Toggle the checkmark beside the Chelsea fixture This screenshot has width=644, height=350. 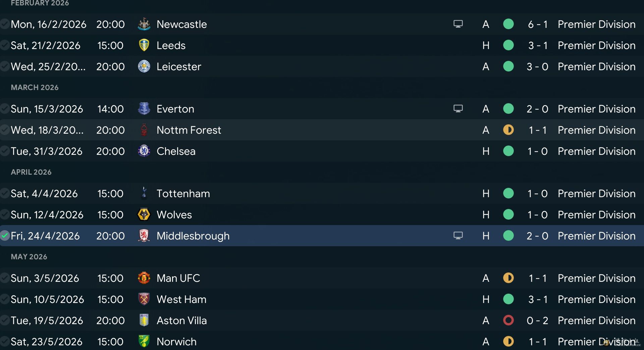pyautogui.click(x=5, y=151)
